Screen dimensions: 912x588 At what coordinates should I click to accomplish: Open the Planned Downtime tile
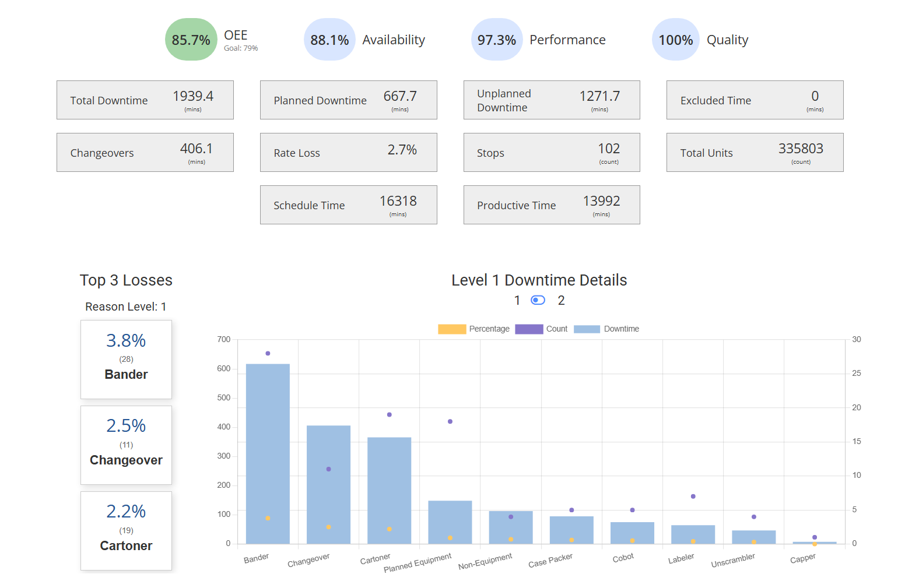tap(348, 100)
